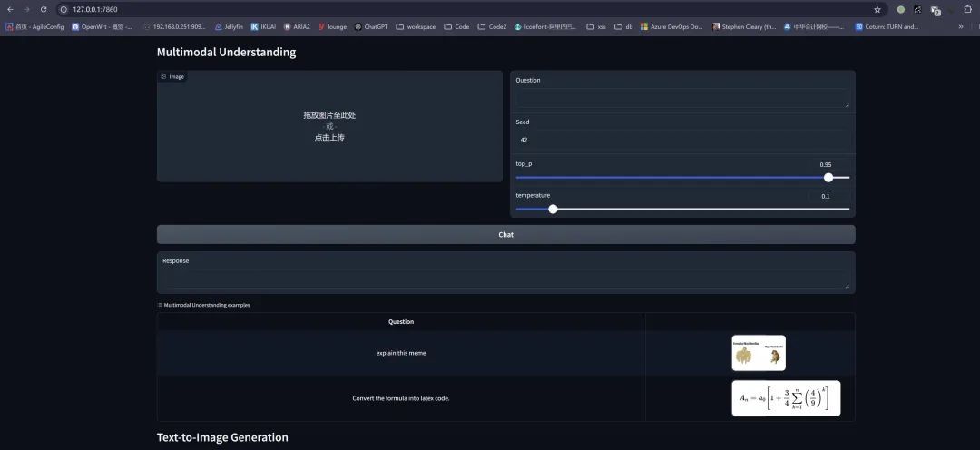This screenshot has height=450, width=980.
Task: Open the AgileConfig bookmark
Action: [x=35, y=27]
